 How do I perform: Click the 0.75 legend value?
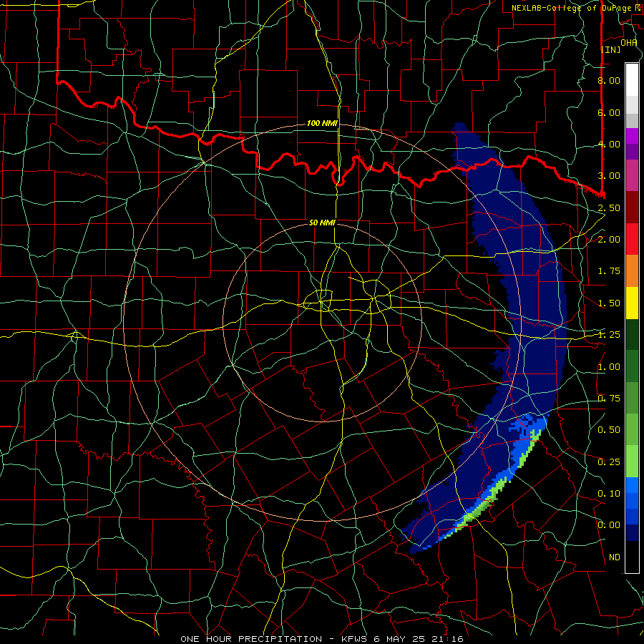pos(609,399)
